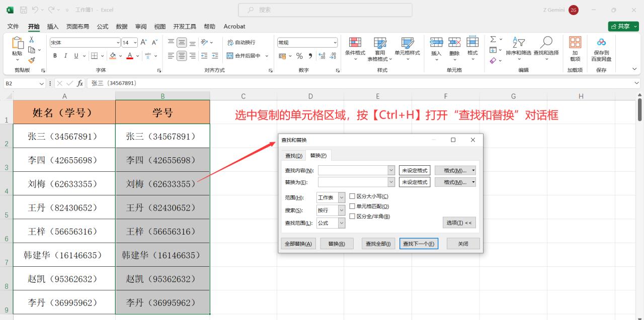Check 区分大小写 (match case) checkbox
The width and height of the screenshot is (644, 320).
tap(352, 196)
